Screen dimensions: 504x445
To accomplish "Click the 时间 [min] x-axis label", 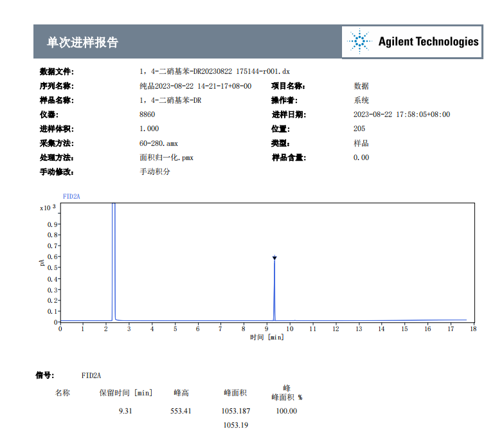I will click(267, 337).
